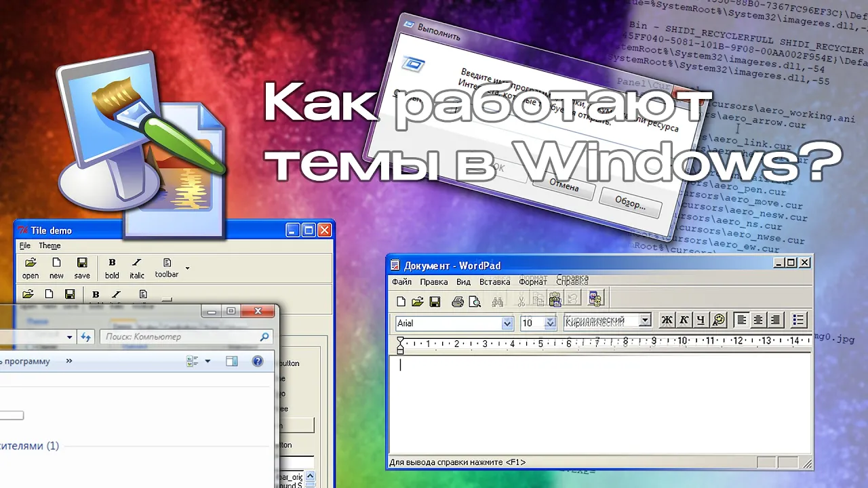The height and width of the screenshot is (488, 868).
Task: Click the WordPad ruler indent marker
Action: click(x=400, y=346)
